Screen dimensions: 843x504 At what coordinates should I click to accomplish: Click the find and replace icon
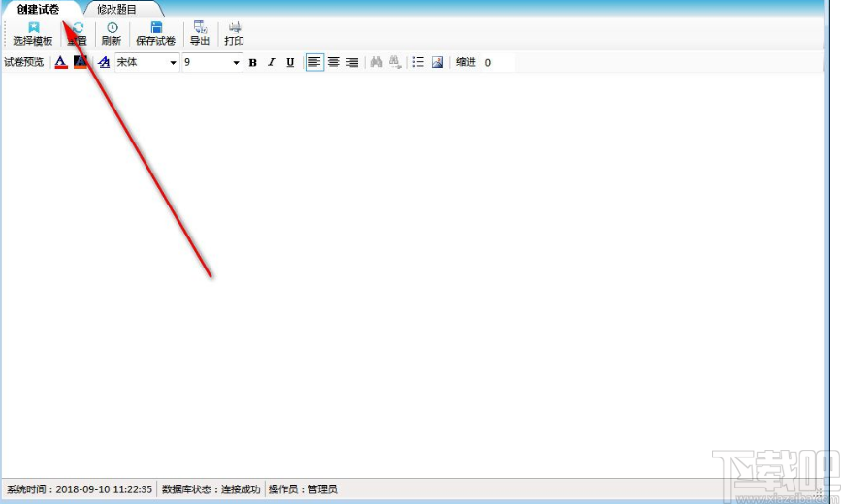point(395,62)
